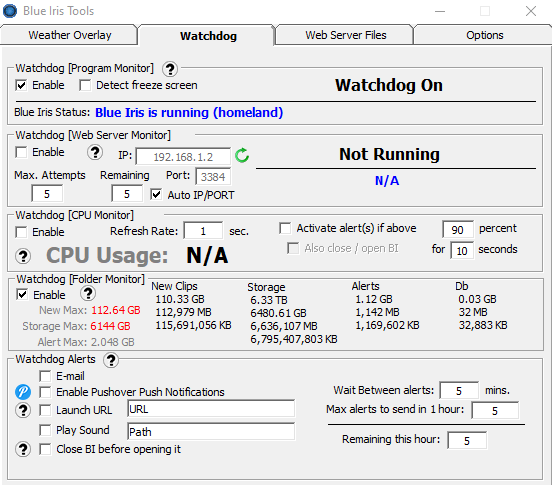Click the 90 percent threshold field

pyautogui.click(x=457, y=229)
